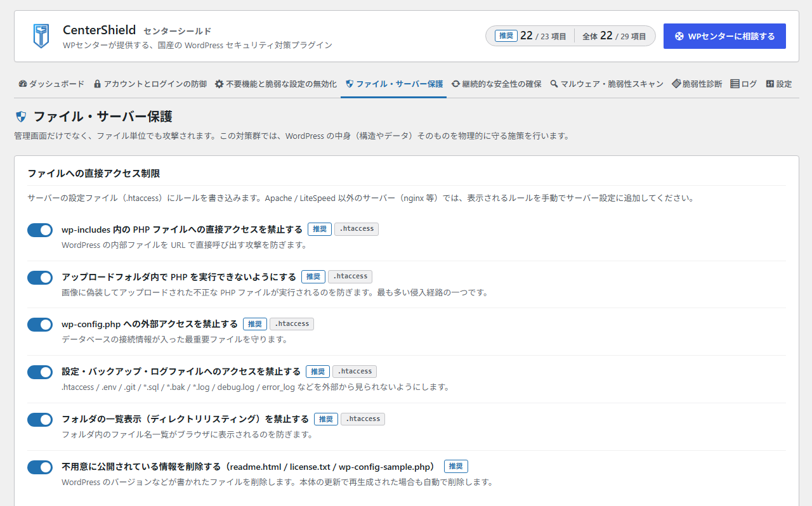The height and width of the screenshot is (506, 812).
Task: Disable removal of readme.html / license.txt toggle
Action: pyautogui.click(x=40, y=467)
